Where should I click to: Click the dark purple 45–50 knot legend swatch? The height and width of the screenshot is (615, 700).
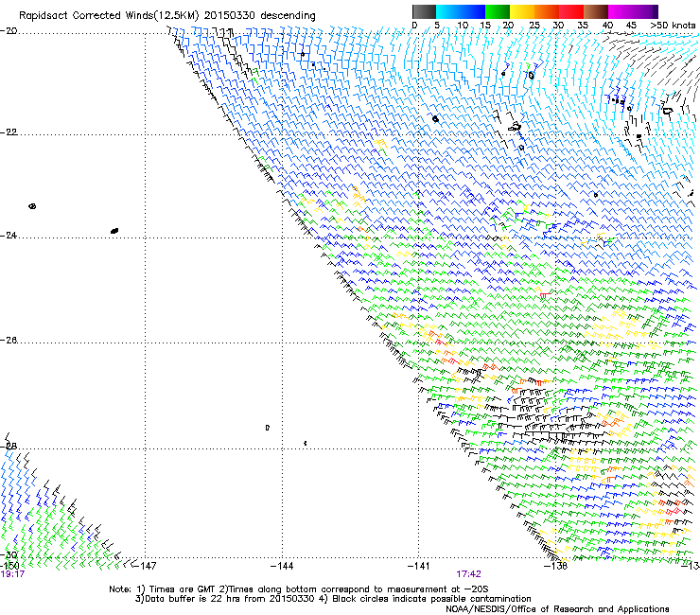[x=645, y=11]
